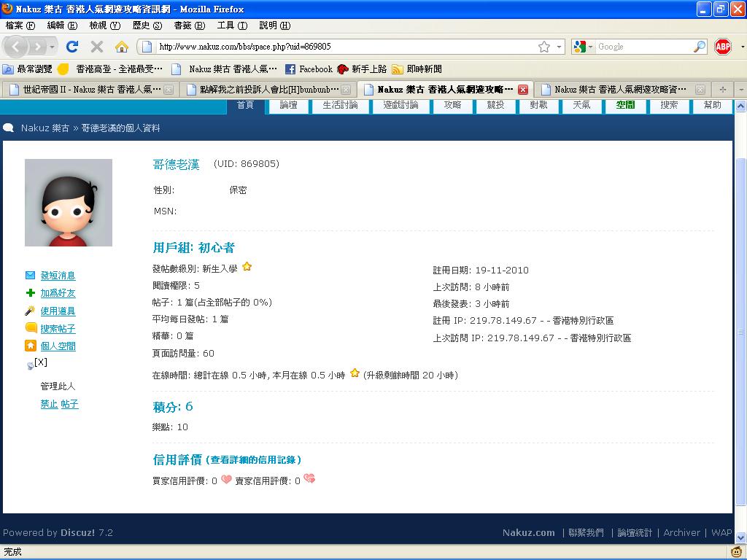Click the 發短消息 link
The image size is (747, 560).
pos(58,276)
